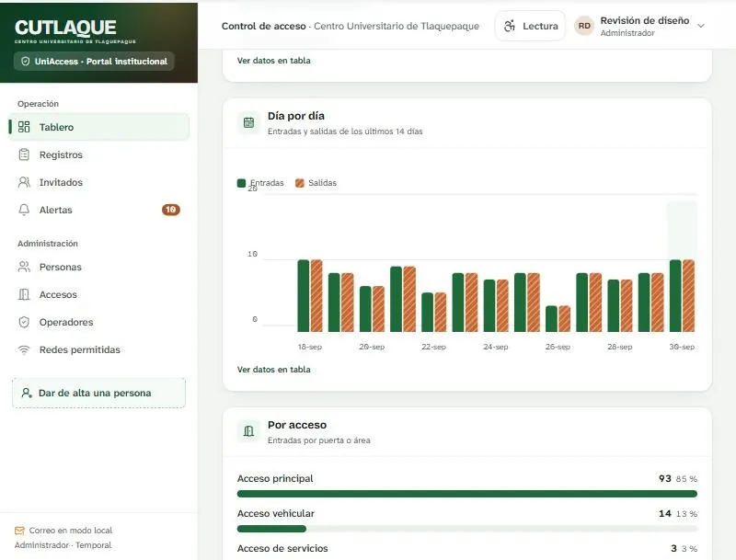Screen dimensions: 736x560
Task: Click the 20-sep axis label
Action: (x=372, y=347)
